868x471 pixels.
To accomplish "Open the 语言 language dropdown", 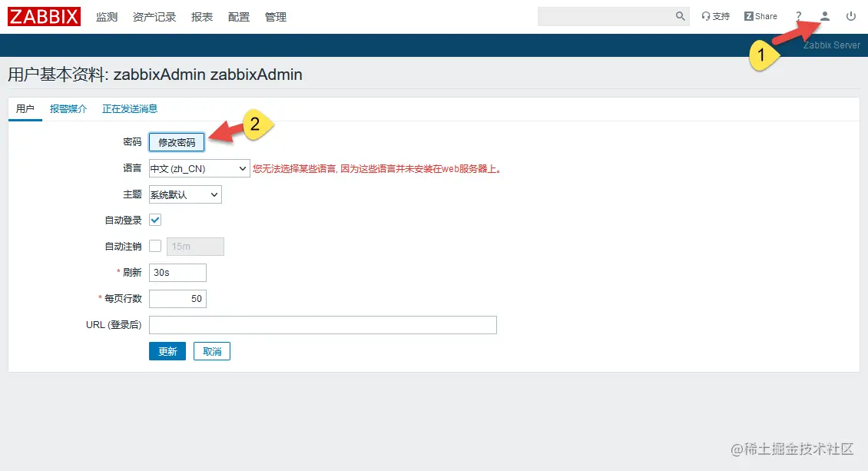I will click(x=198, y=168).
